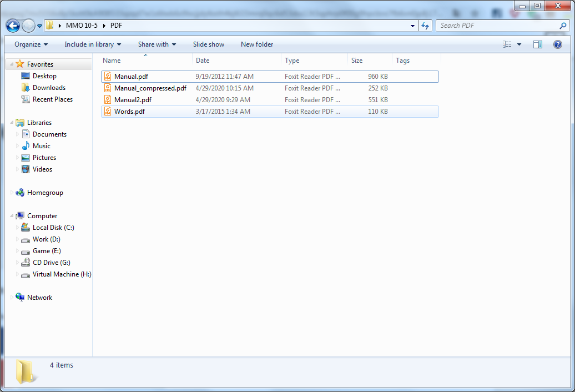This screenshot has width=575, height=392.
Task: Expand the Include in library dropdown
Action: coord(93,44)
